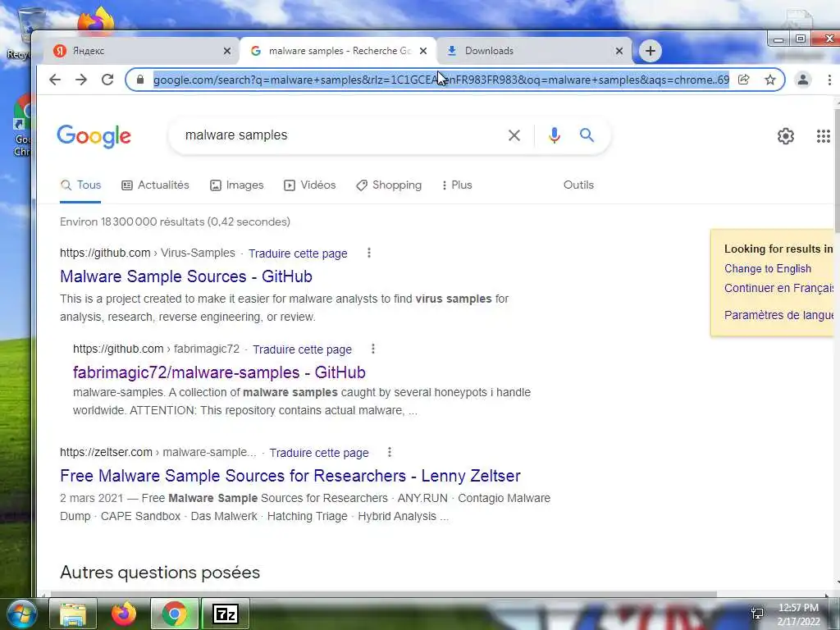Viewport: 840px width, 630px height.
Task: Submit search with the magnifier icon
Action: coord(587,135)
